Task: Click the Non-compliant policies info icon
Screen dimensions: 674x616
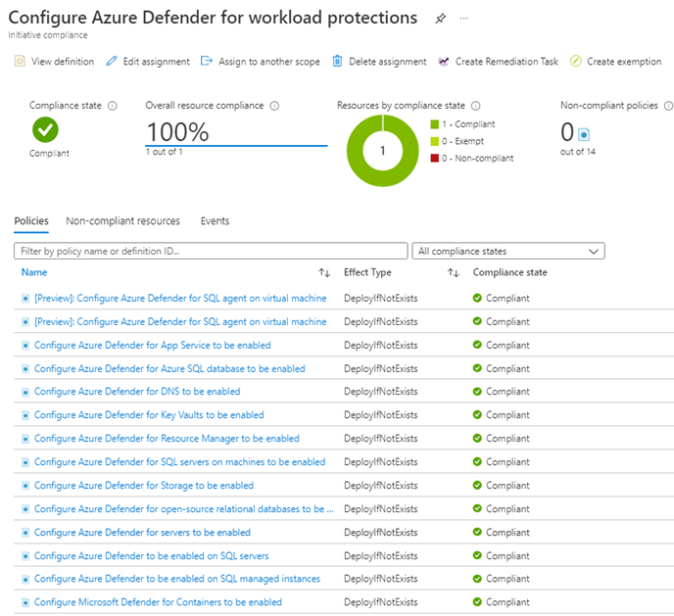Action: coord(668,106)
